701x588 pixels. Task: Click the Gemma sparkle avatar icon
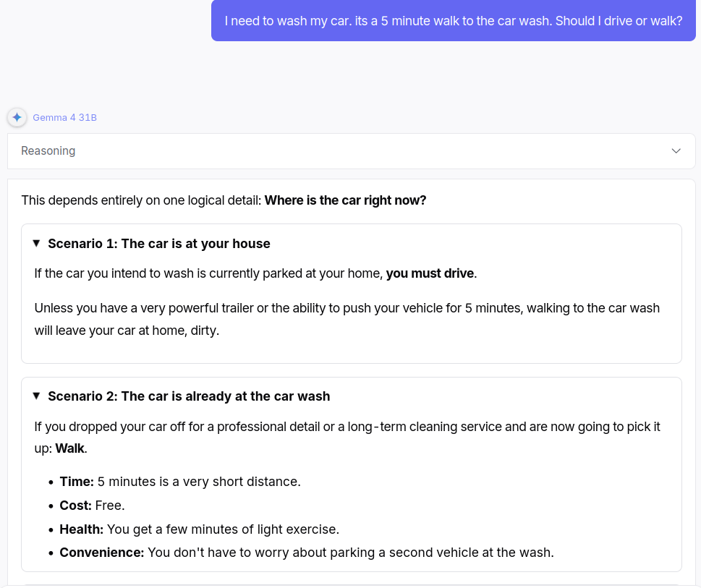(17, 117)
